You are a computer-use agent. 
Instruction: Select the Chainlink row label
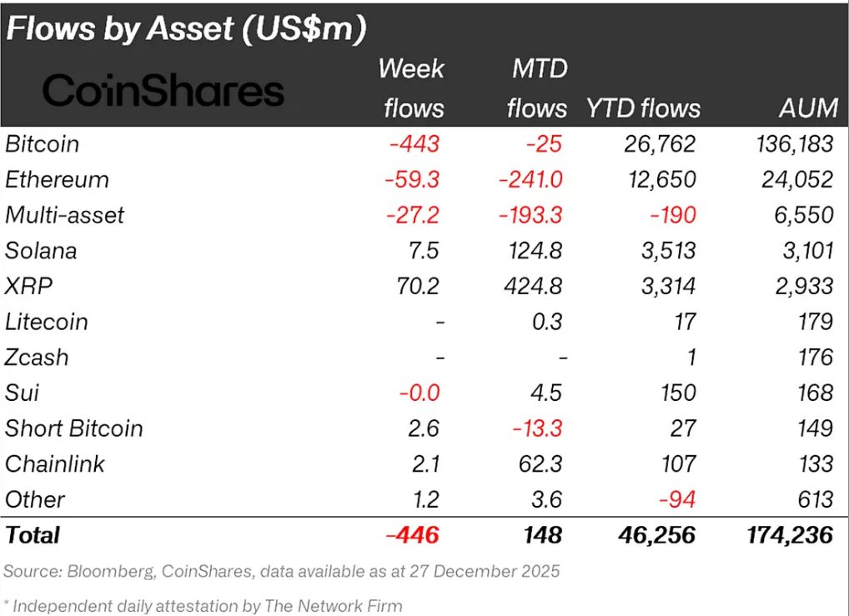pyautogui.click(x=54, y=464)
